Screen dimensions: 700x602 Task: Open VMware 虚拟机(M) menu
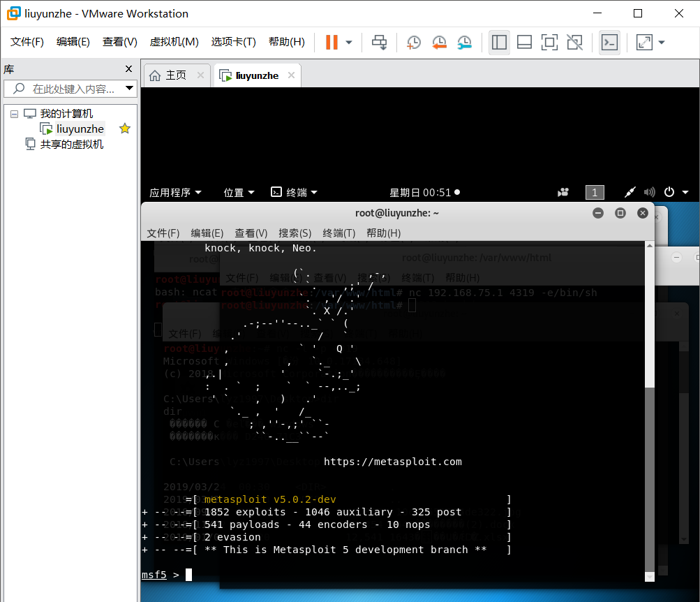tap(174, 42)
